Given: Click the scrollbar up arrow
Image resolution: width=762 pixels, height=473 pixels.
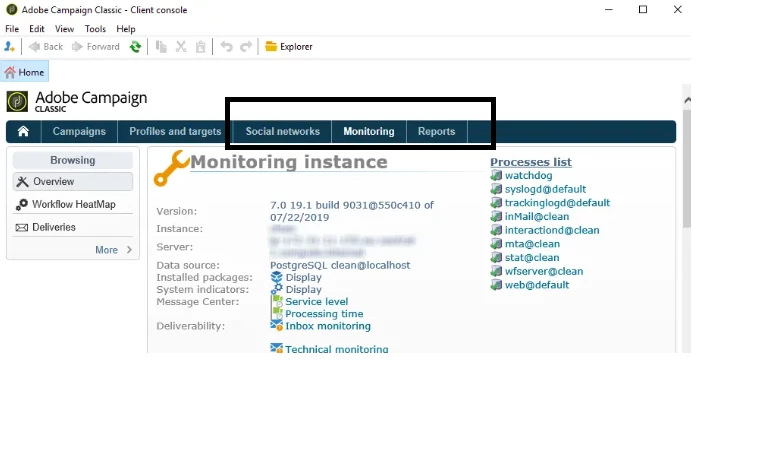Looking at the screenshot, I should click(x=687, y=100).
